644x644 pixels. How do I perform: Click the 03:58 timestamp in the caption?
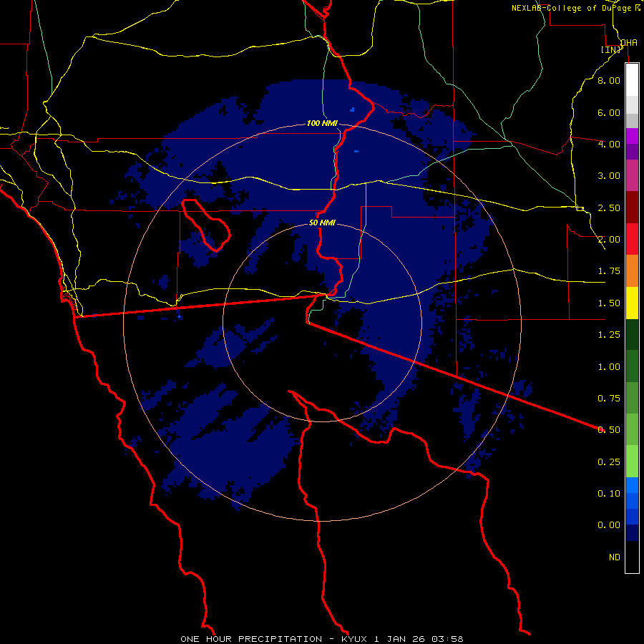pos(447,639)
